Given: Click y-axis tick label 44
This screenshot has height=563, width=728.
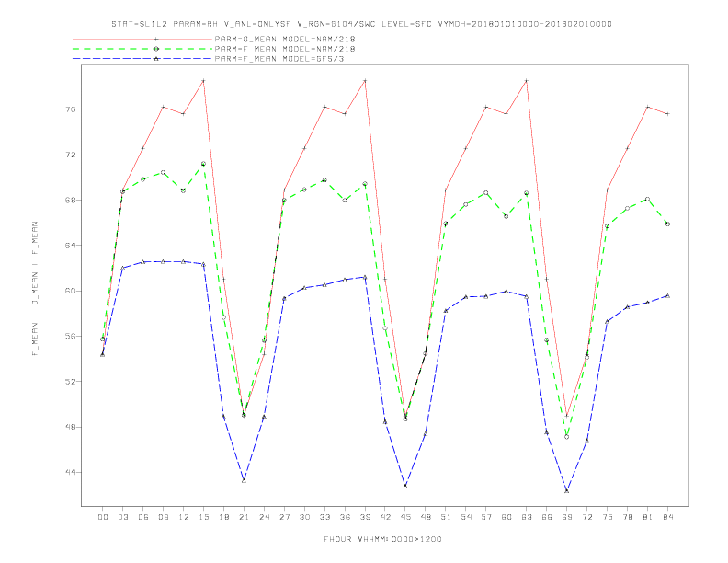Looking at the screenshot, I should [x=72, y=473].
